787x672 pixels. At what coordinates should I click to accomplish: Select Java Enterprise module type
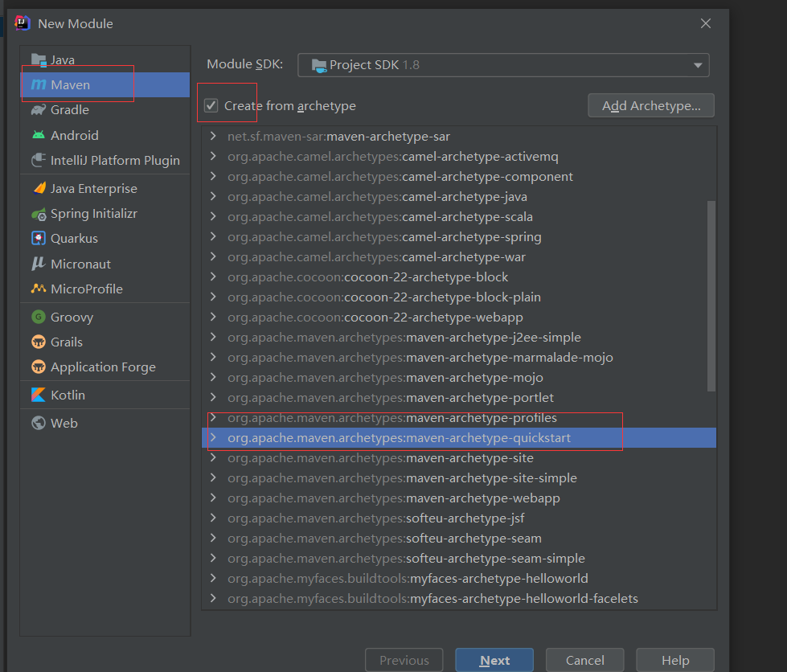click(x=93, y=189)
